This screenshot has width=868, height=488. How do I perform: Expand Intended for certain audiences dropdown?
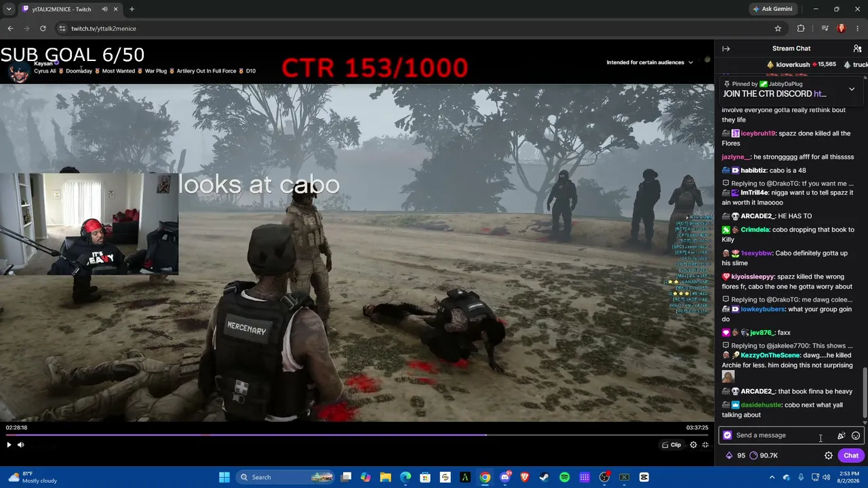click(x=650, y=62)
